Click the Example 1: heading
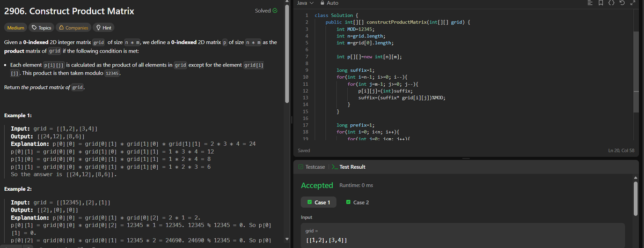Screen dimensions: 644x248 coord(18,116)
